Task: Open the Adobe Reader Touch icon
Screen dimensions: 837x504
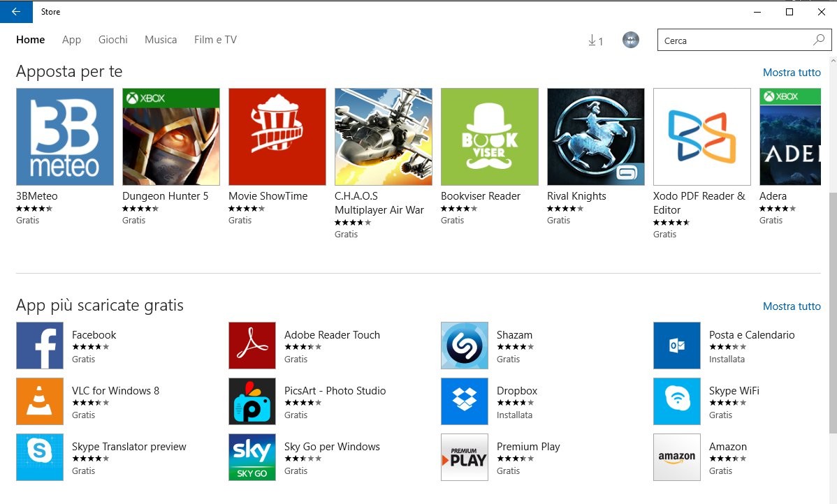Action: 252,345
